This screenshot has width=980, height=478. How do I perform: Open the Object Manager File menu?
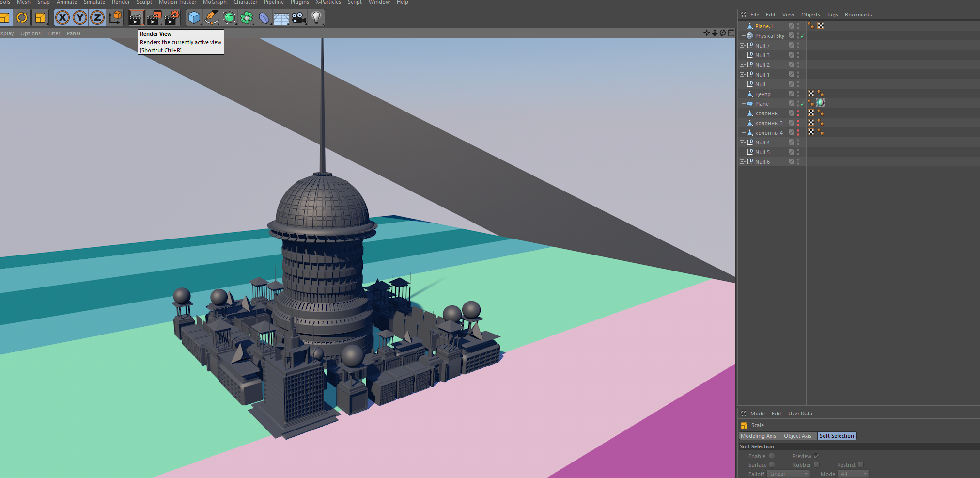coord(755,15)
